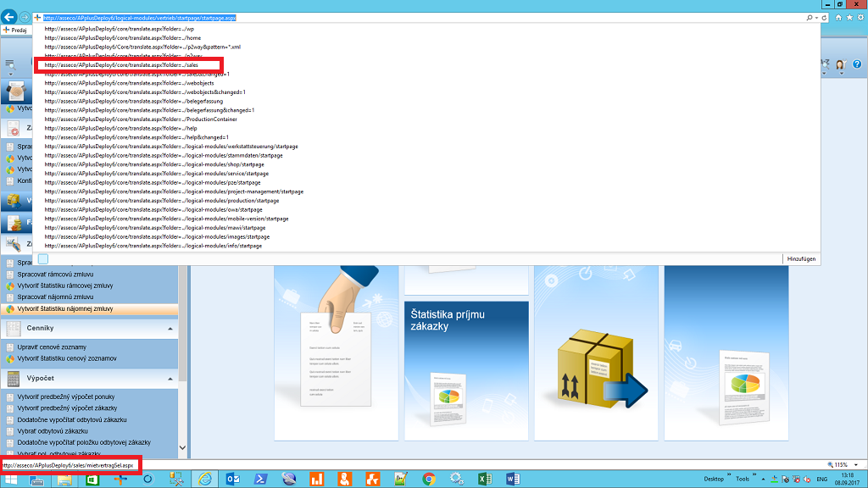The image size is (868, 488).
Task: Open the Tools taskbar toolbar chevron
Action: pyautogui.click(x=754, y=475)
